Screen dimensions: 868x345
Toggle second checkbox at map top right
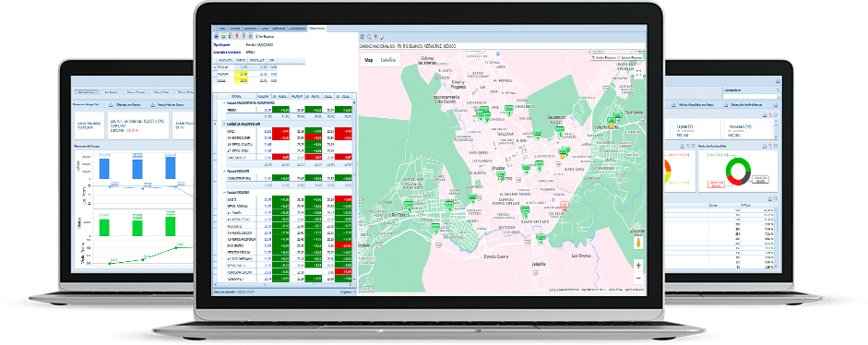(619, 56)
